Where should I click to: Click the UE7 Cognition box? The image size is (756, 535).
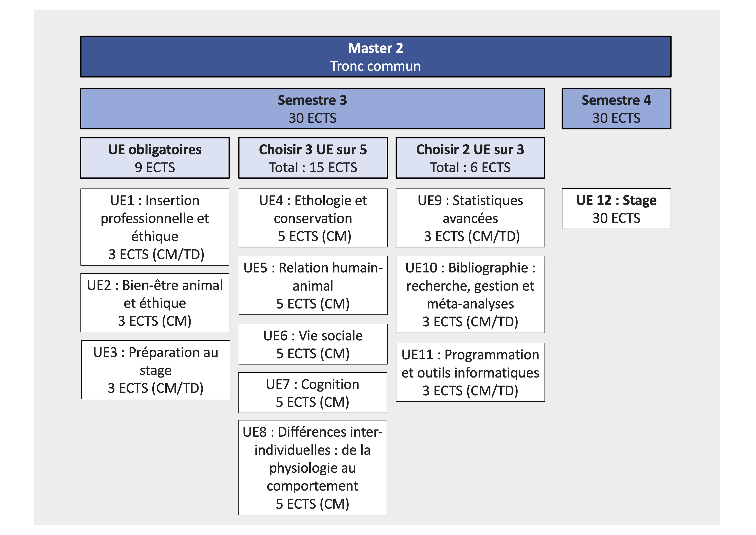313,393
